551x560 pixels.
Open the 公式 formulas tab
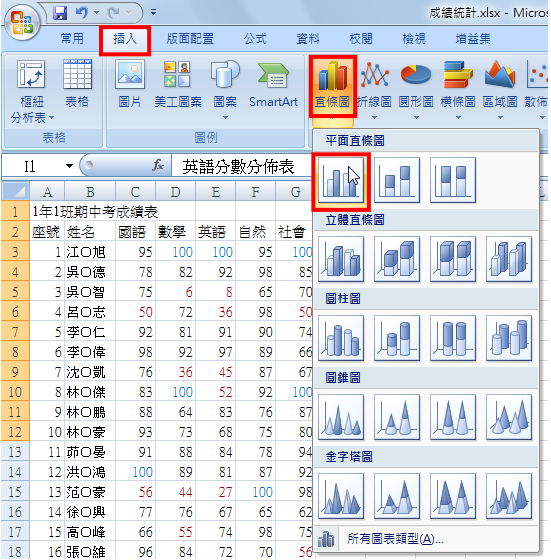[255, 39]
